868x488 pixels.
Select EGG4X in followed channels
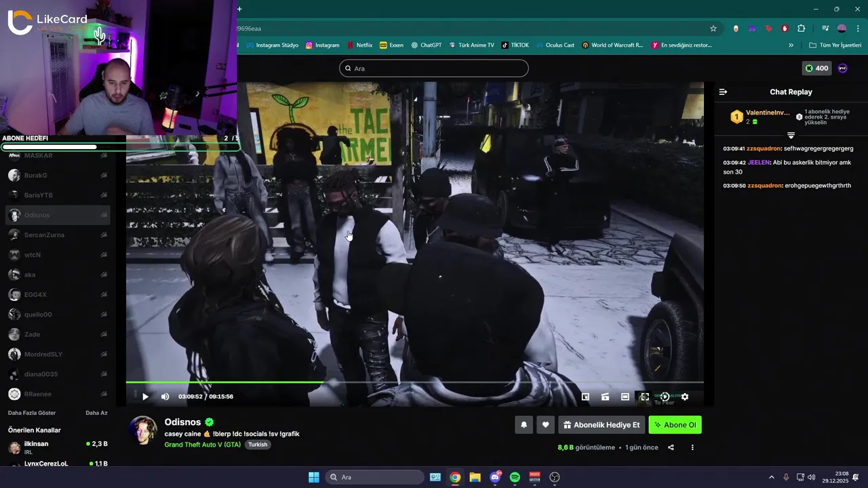(x=58, y=295)
